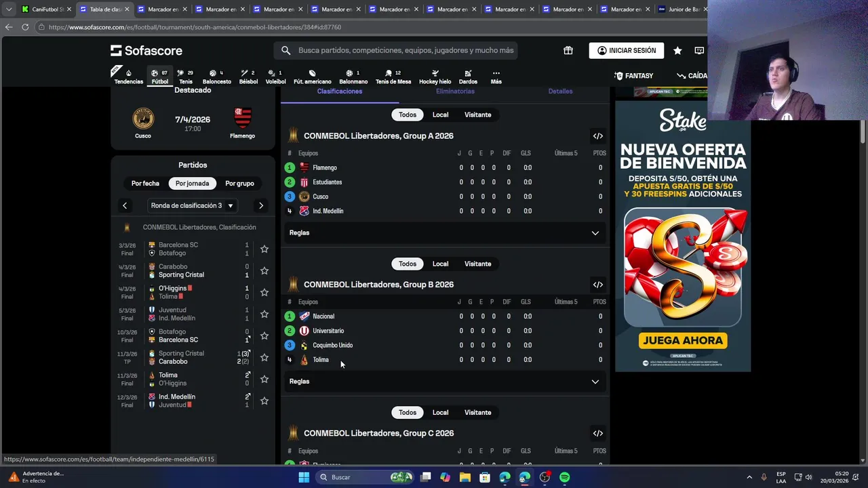The width and height of the screenshot is (868, 488).
Task: Open browser tab list dropdown arrow
Action: click(x=9, y=9)
